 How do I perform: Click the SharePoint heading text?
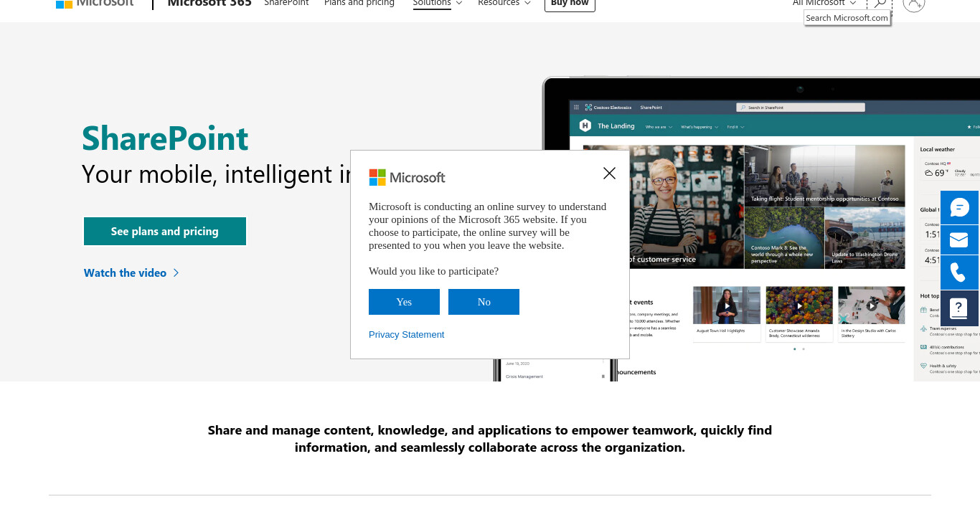tap(165, 138)
